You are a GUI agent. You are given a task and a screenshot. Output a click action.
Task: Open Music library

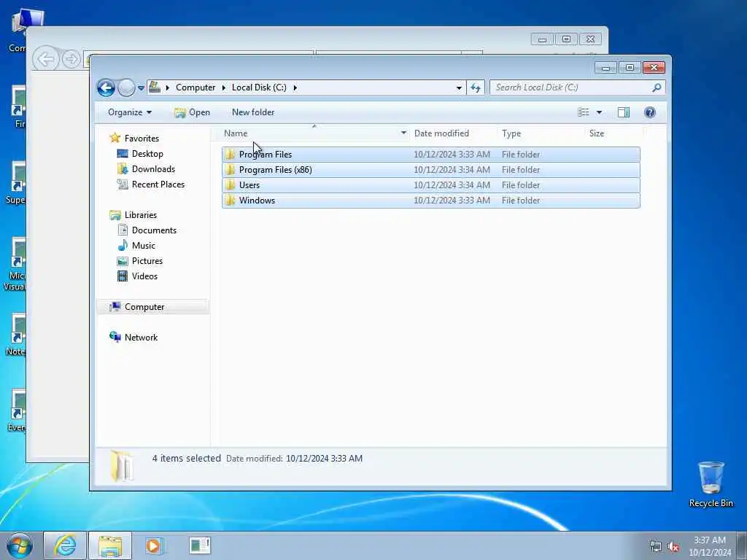click(144, 245)
